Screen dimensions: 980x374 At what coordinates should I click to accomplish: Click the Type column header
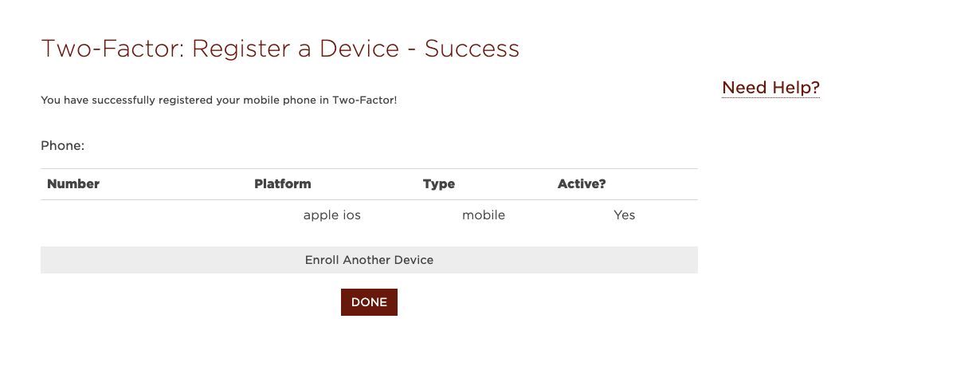[x=439, y=184]
